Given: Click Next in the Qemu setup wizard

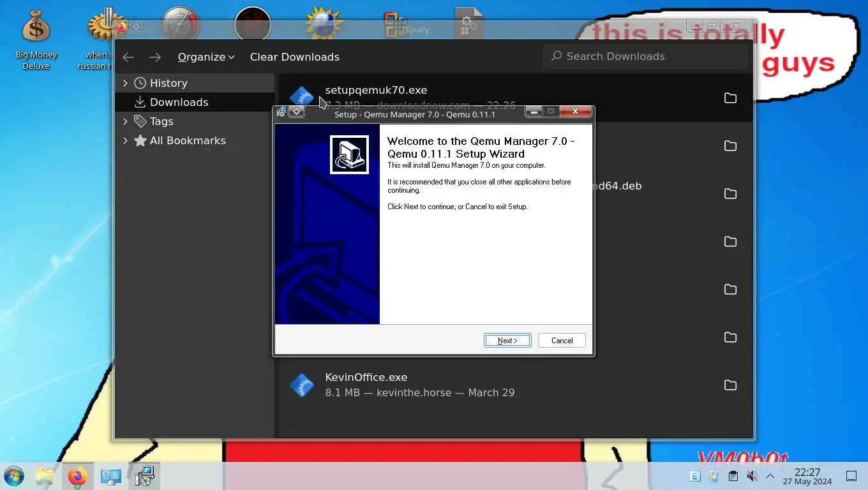Looking at the screenshot, I should (507, 341).
